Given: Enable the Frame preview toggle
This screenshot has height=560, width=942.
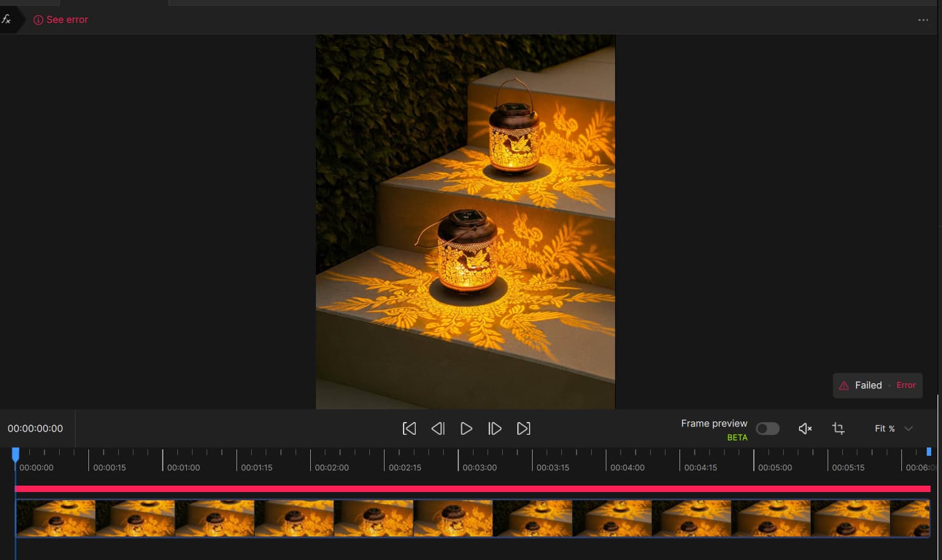Looking at the screenshot, I should [767, 428].
